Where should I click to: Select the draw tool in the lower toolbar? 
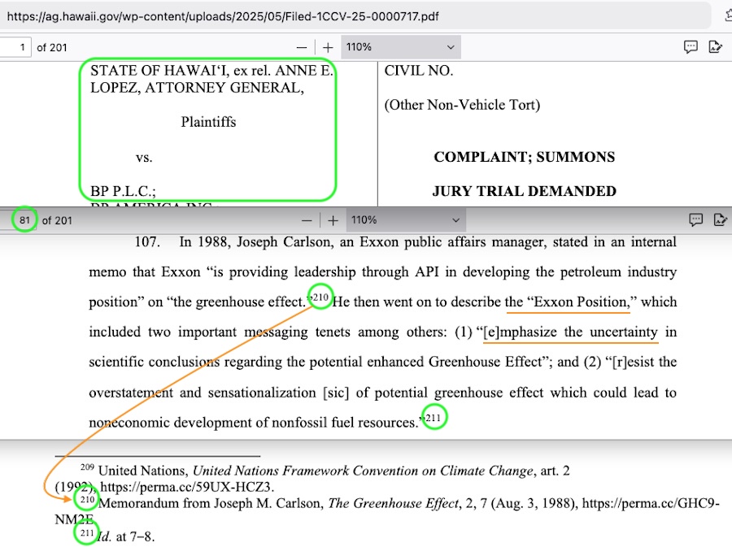[719, 219]
